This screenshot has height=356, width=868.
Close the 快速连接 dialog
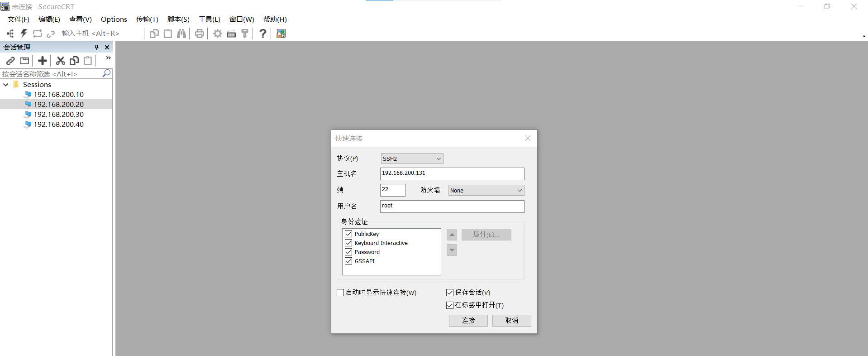click(x=528, y=138)
